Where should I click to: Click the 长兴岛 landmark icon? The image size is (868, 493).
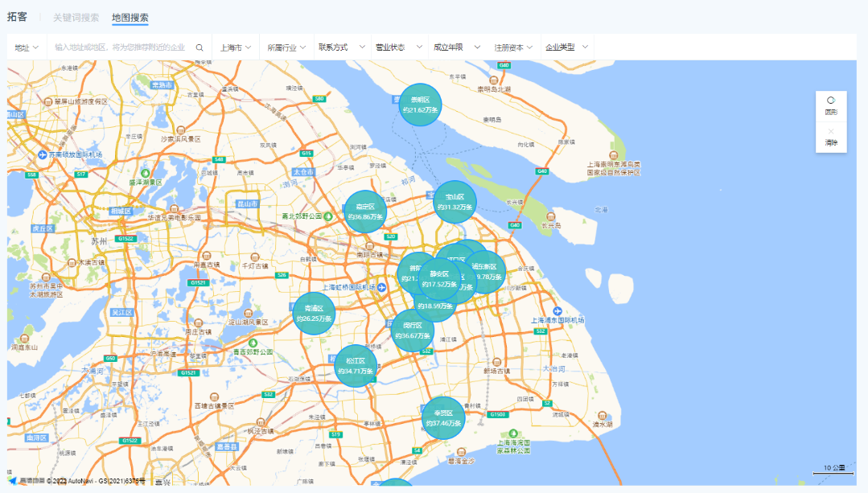click(550, 217)
